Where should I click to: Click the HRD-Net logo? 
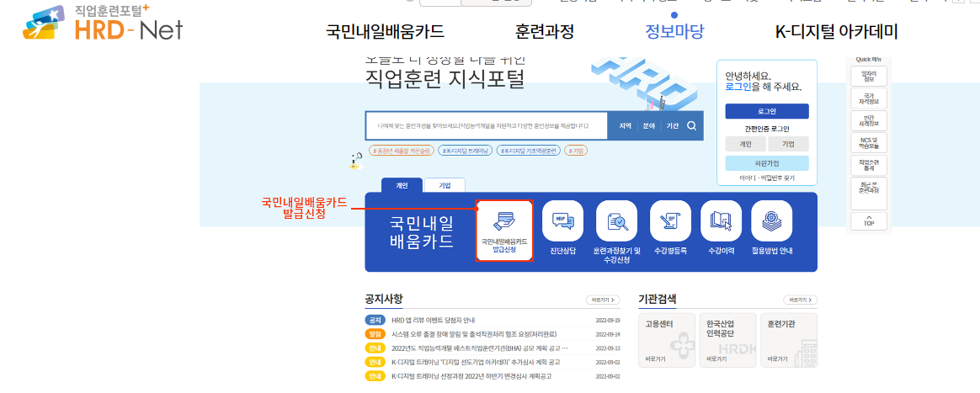(x=103, y=23)
